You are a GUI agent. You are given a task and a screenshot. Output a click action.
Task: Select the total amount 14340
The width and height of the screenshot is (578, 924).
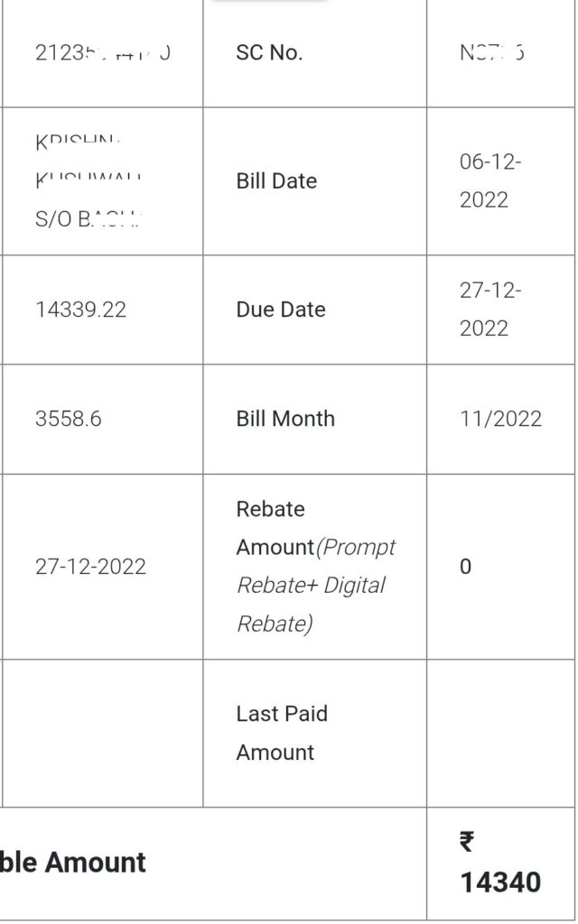point(500,882)
